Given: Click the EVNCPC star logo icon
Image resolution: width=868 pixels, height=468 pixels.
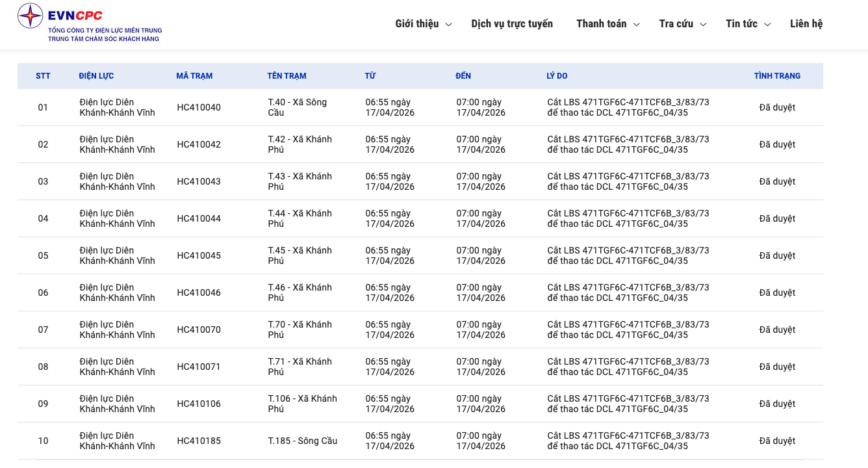Looking at the screenshot, I should [30, 16].
